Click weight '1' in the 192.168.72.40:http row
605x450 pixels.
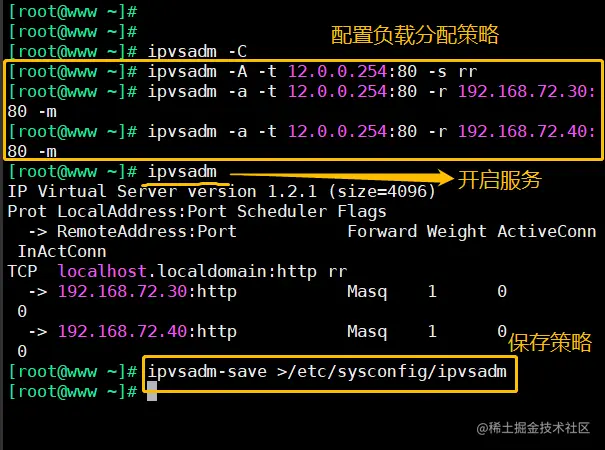(432, 332)
